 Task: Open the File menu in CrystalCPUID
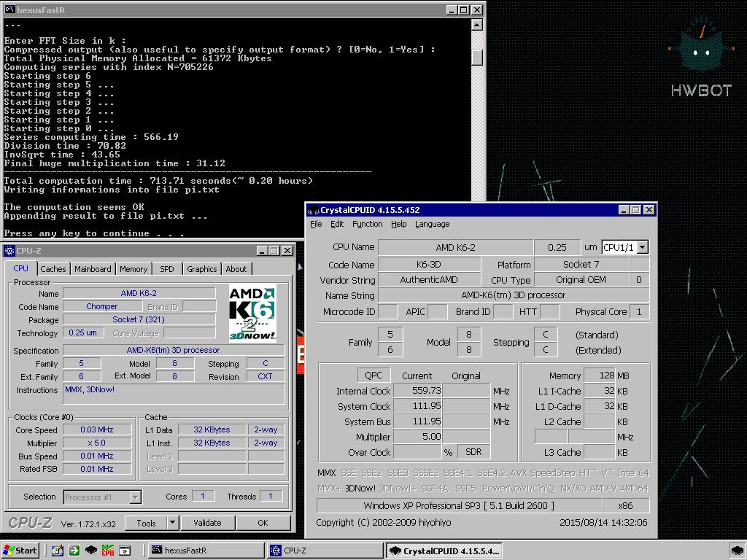tap(316, 224)
